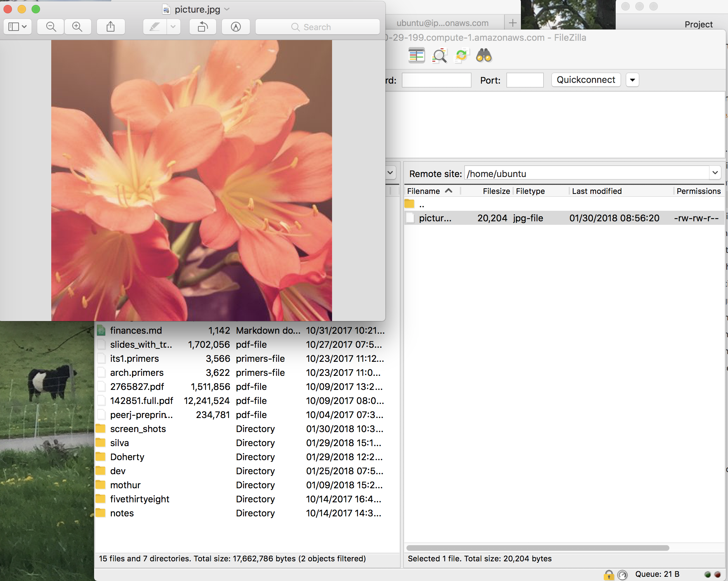Screen dimensions: 728x581
Task: Expand the Remote site path dropdown
Action: coord(715,173)
